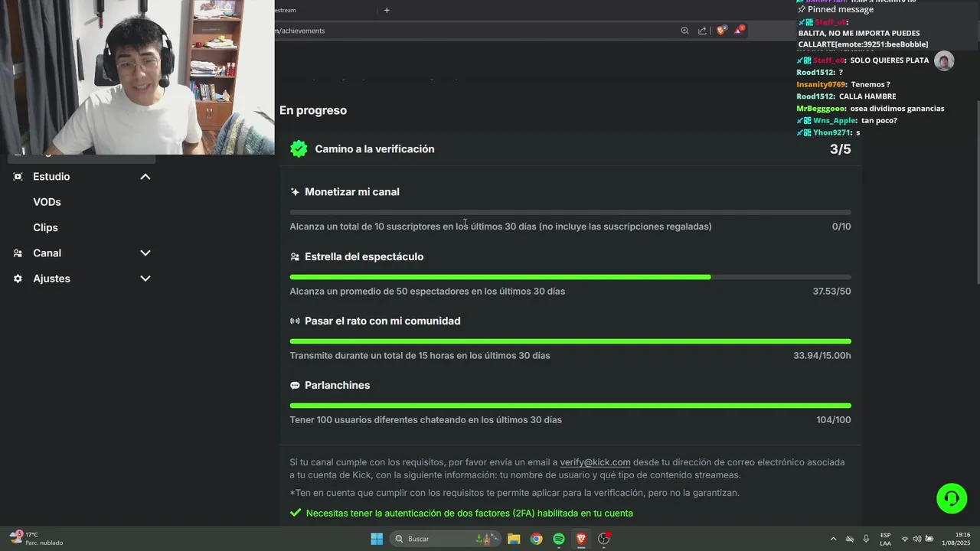This screenshot has width=980, height=551.
Task: Open a new browser tab with plus button
Action: [387, 10]
